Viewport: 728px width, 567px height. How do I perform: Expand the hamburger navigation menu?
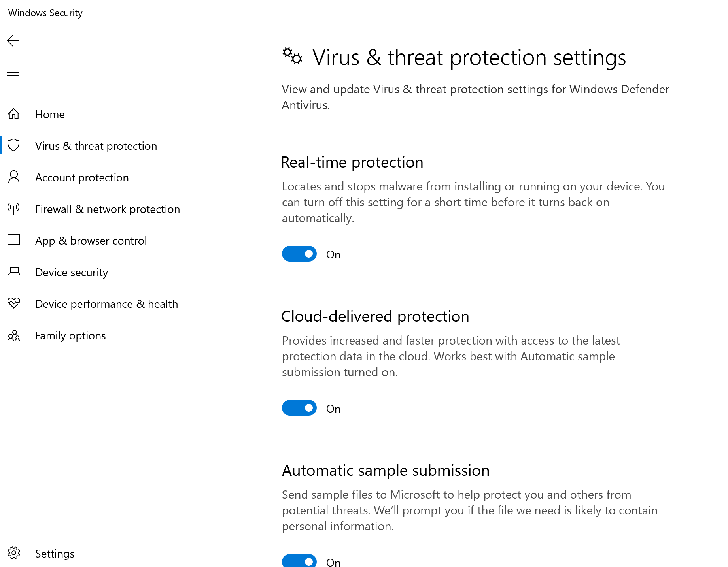point(13,76)
